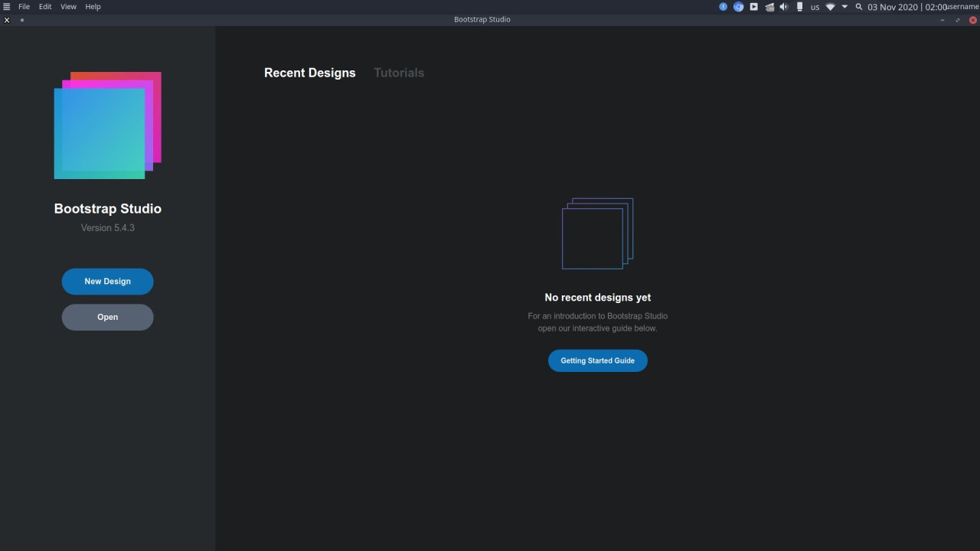Open the File menu

coord(24,6)
